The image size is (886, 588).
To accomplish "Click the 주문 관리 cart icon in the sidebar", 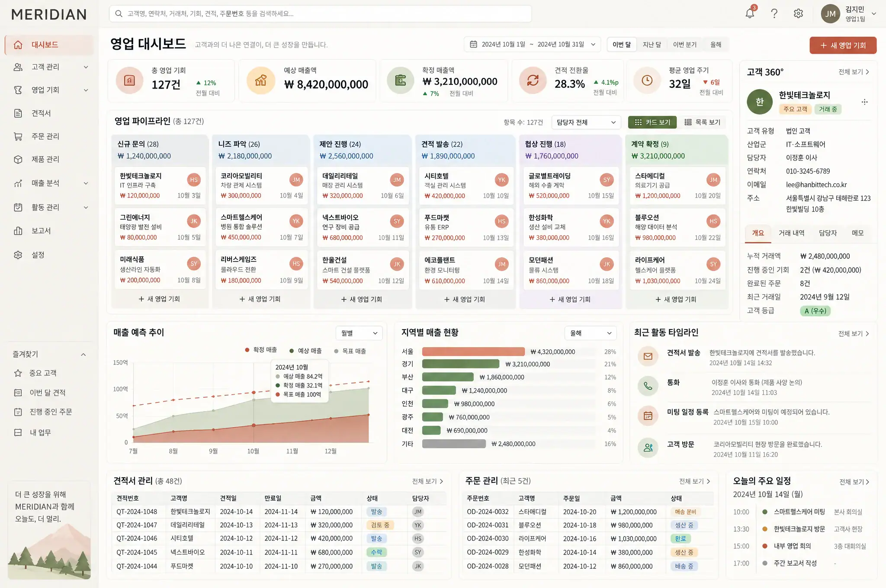I will (x=18, y=136).
